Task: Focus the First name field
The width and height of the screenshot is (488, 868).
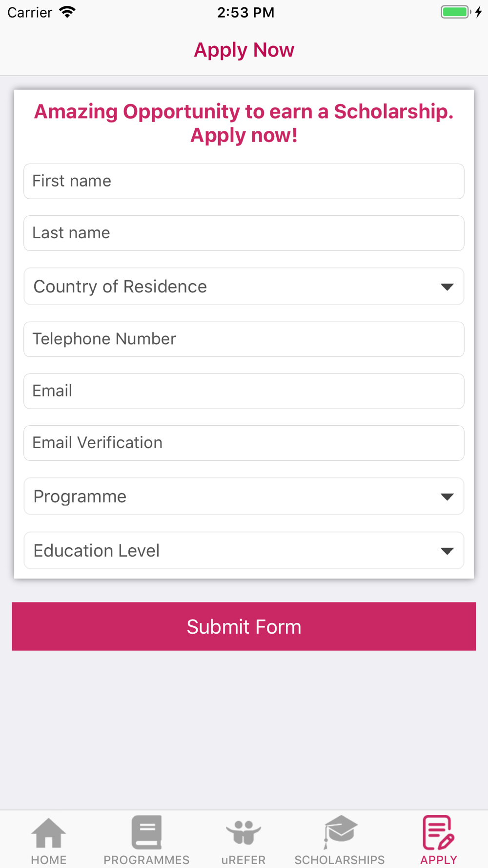Action: tap(244, 181)
